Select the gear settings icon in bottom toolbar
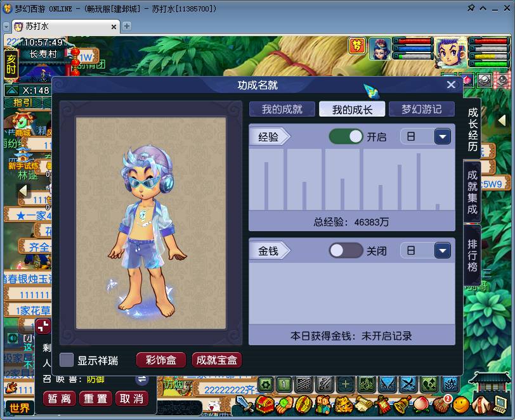This screenshot has height=420, width=515. [x=264, y=383]
